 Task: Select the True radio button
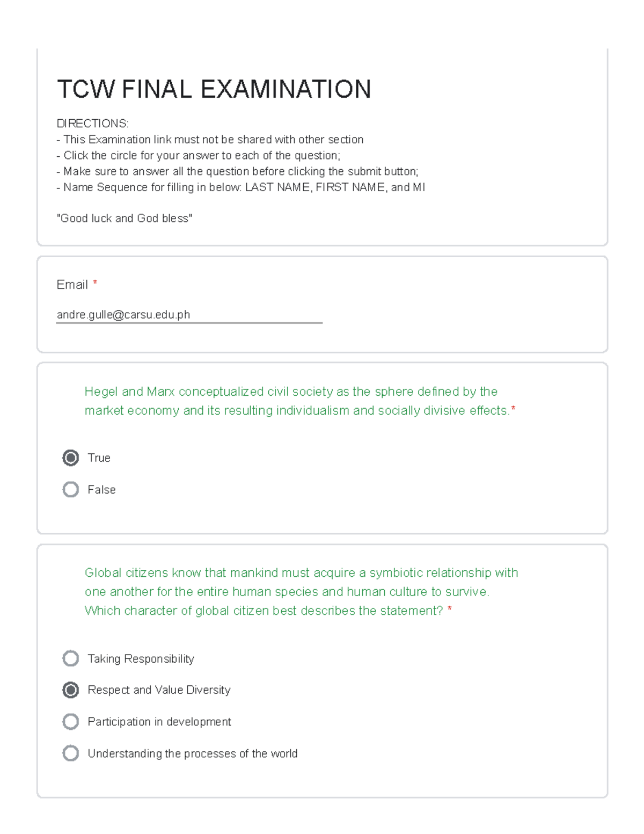click(70, 458)
